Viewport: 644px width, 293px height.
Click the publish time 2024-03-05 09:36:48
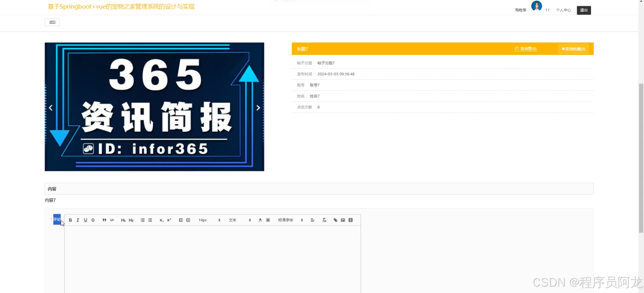336,74
